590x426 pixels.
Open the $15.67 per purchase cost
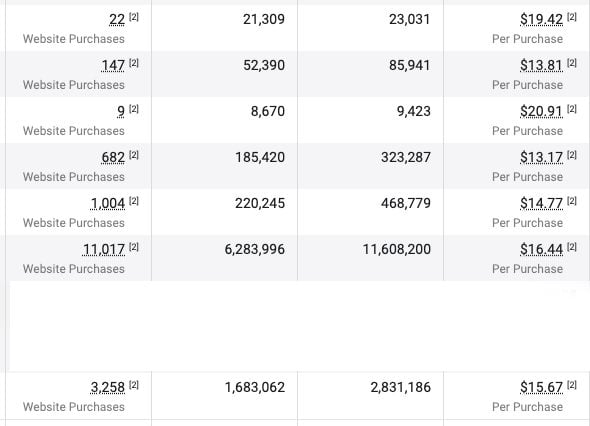pos(541,387)
